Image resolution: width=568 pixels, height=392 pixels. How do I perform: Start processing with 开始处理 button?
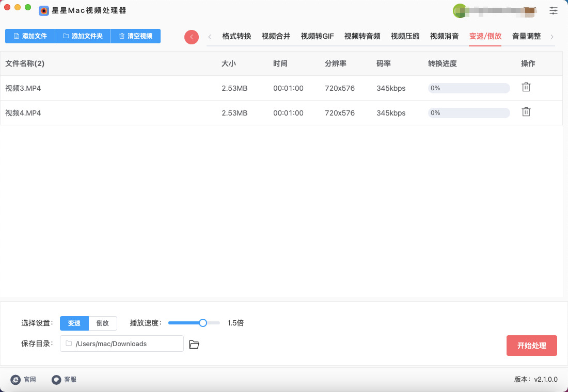(x=531, y=346)
